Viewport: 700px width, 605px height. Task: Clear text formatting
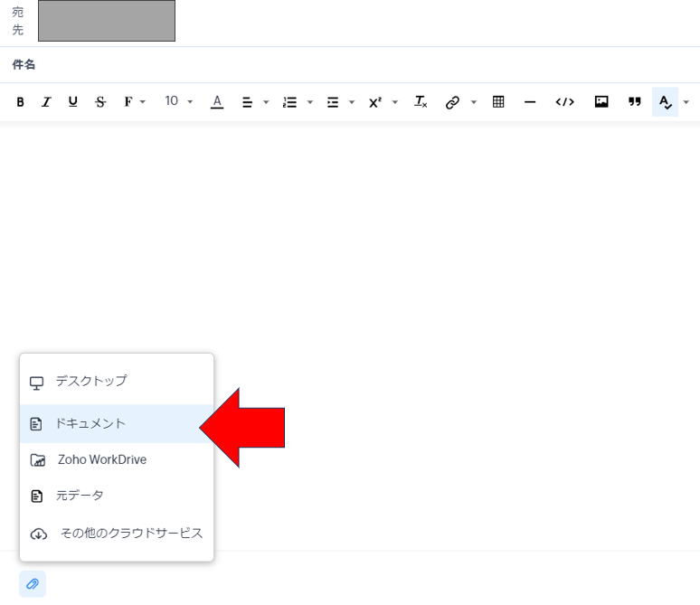tap(421, 102)
